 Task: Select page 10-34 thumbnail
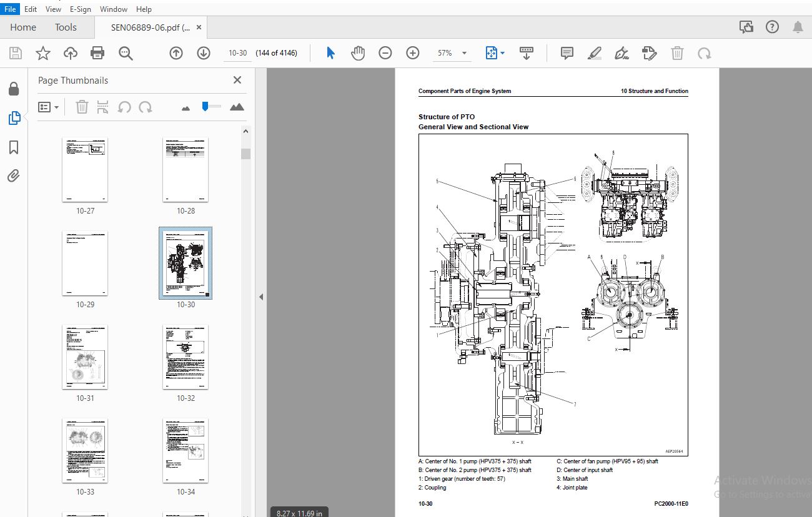coord(186,451)
